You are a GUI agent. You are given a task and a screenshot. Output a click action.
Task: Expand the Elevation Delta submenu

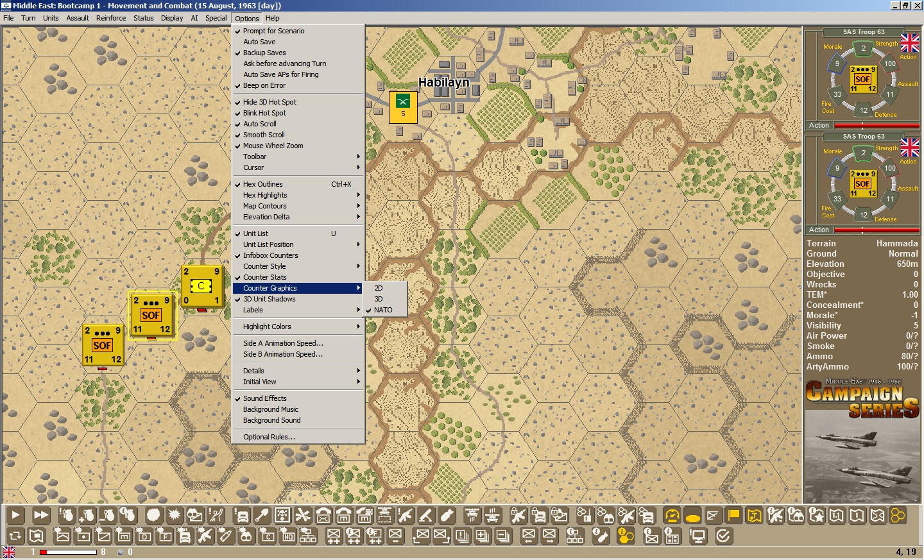point(298,217)
